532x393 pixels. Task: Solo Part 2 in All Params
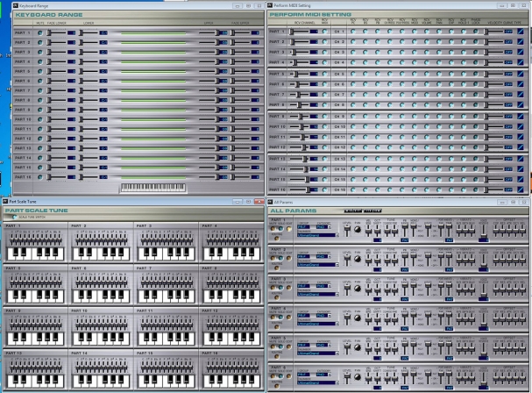pyautogui.click(x=280, y=258)
